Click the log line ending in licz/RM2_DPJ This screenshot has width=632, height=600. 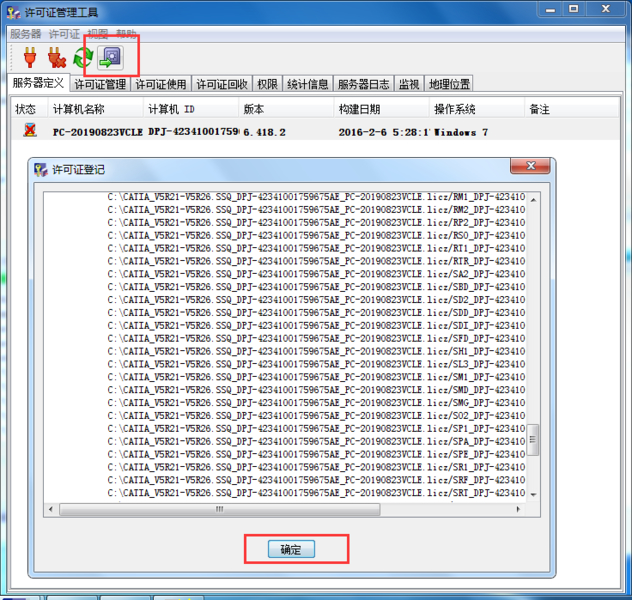click(x=316, y=210)
